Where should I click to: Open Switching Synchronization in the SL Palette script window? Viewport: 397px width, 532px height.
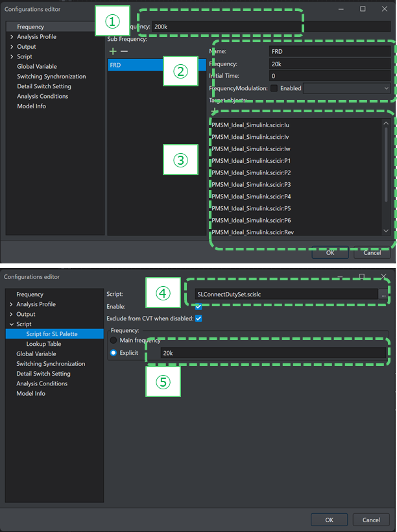click(51, 364)
